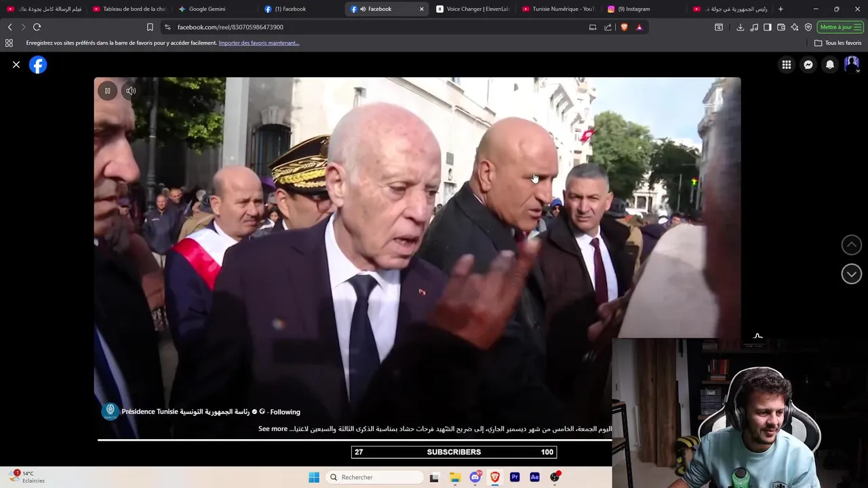Viewport: 868px width, 488px height.
Task: Switch to the (9) Instagram tab
Action: pyautogui.click(x=644, y=9)
